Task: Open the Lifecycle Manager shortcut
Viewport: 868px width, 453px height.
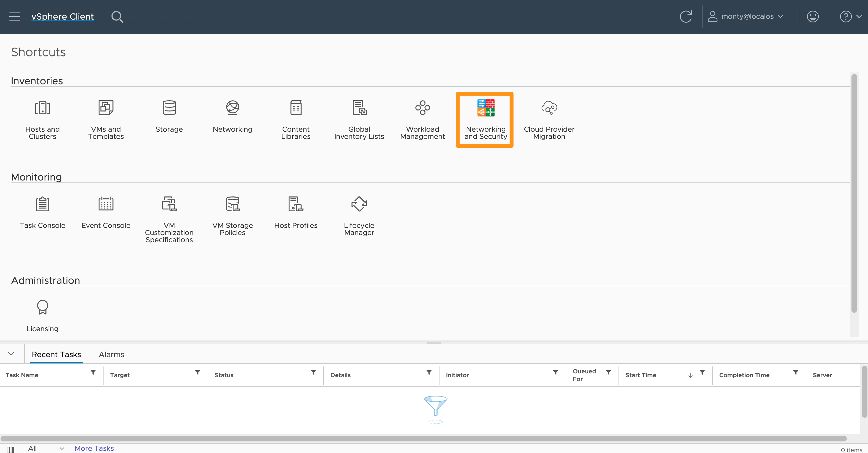Action: [359, 216]
